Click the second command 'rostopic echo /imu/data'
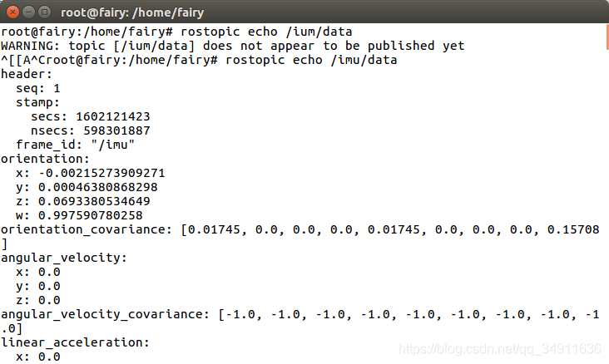Image resolution: width=609 pixels, height=364 pixels. click(x=311, y=60)
